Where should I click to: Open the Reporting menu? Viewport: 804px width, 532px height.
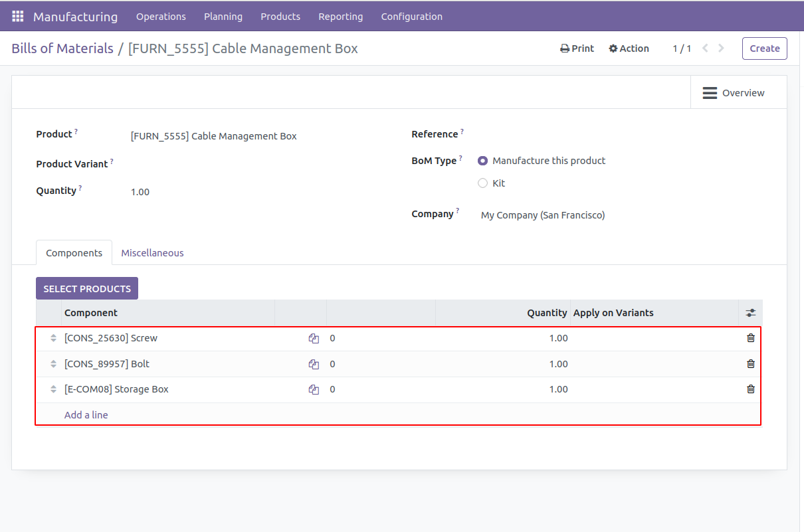[340, 17]
